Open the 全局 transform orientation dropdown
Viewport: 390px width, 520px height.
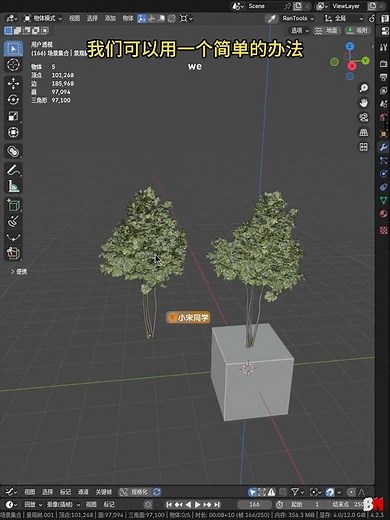(344, 18)
